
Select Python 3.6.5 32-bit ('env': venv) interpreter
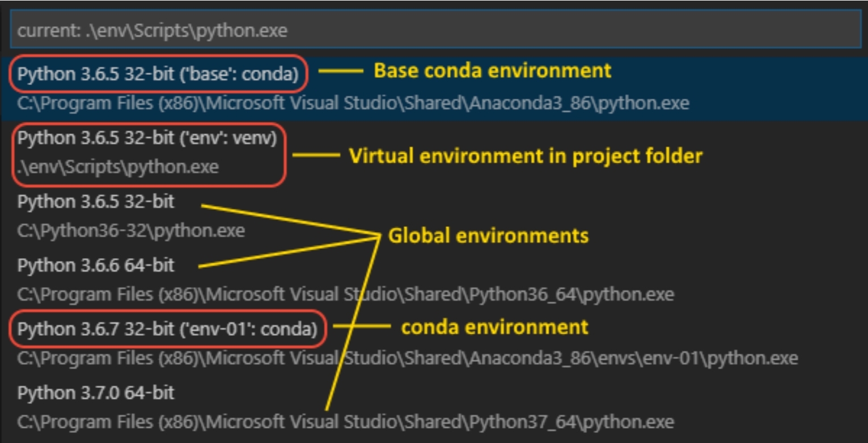[147, 138]
